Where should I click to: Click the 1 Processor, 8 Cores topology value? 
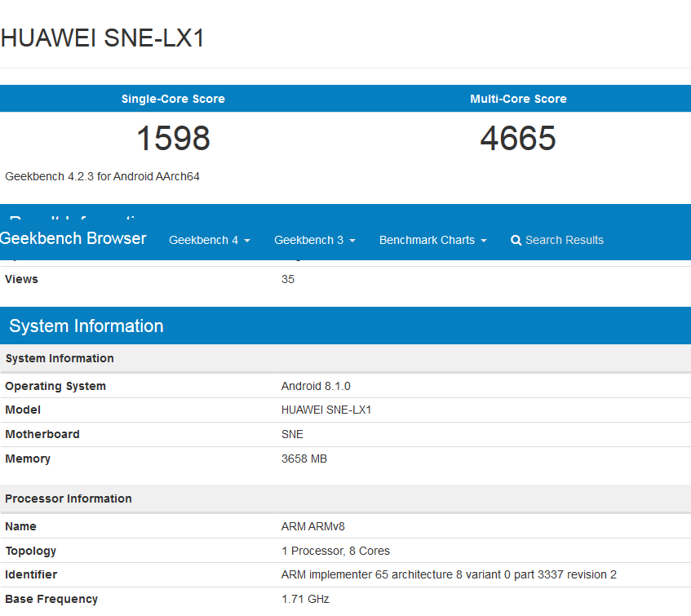tap(335, 551)
